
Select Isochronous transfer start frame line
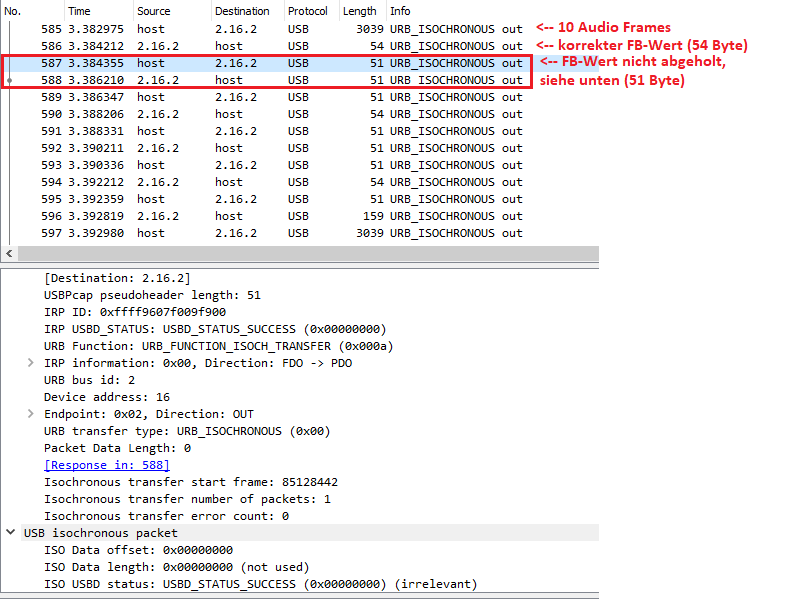(x=191, y=482)
